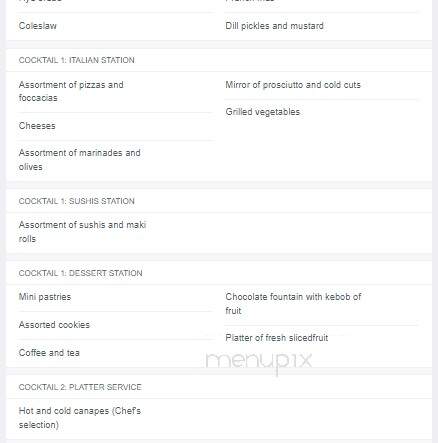This screenshot has height=443, width=438.
Task: Click Platter of fresh slicedfruit
Action: coord(277,338)
